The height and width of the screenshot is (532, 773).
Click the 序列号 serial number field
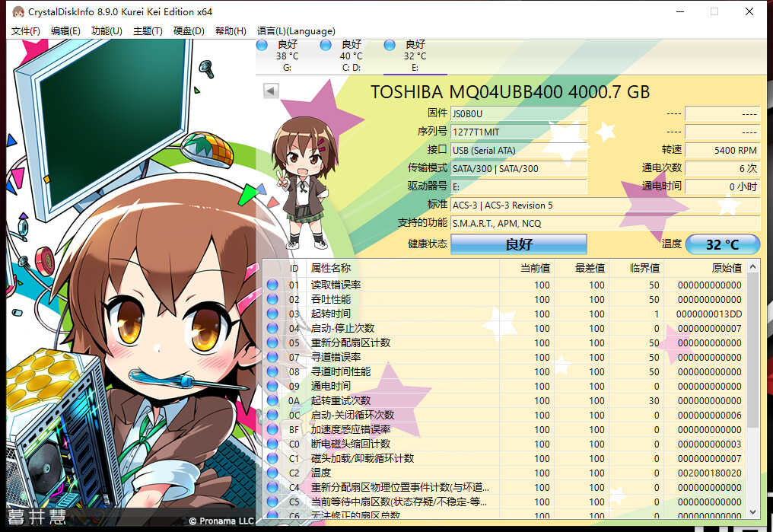[519, 132]
